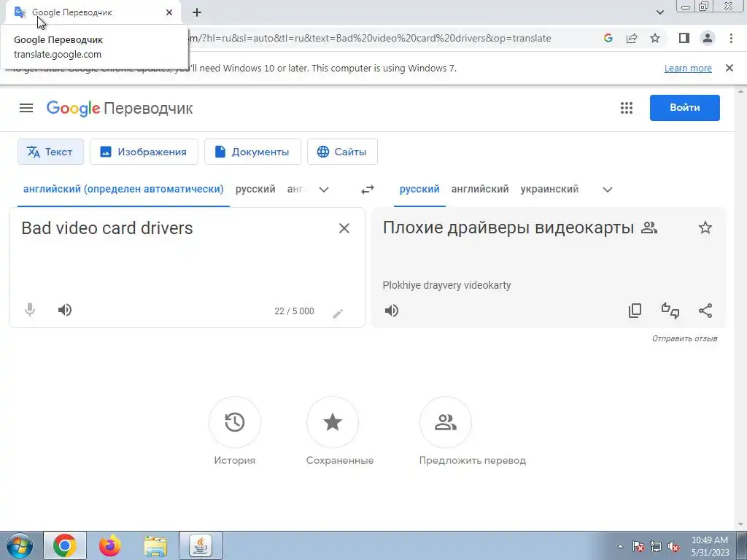Image resolution: width=747 pixels, height=560 pixels.
Task: Click Отправить отзыв feedback link
Action: [684, 338]
